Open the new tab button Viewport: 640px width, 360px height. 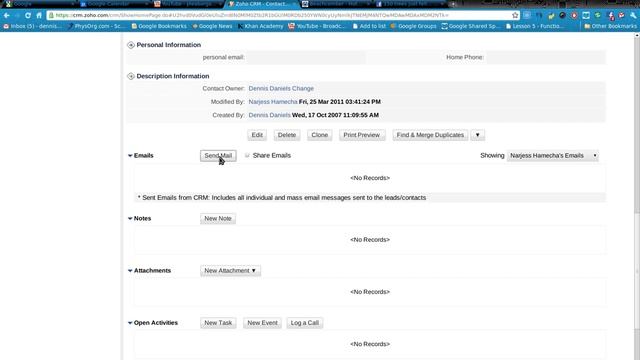point(452,4)
